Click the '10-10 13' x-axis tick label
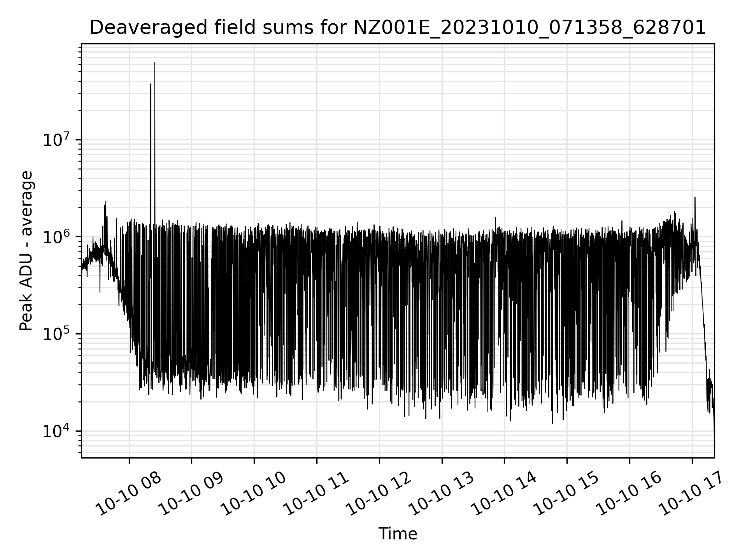This screenshot has width=747, height=560. (x=442, y=493)
